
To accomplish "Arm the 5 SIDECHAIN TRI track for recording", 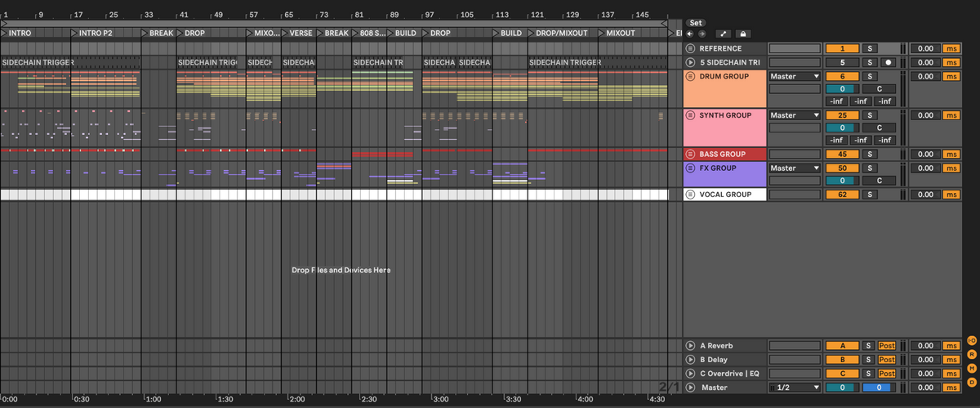I will [888, 62].
